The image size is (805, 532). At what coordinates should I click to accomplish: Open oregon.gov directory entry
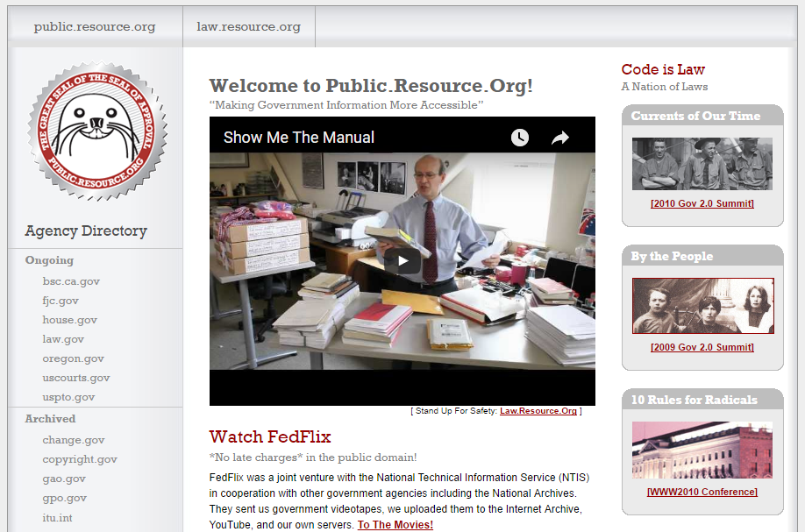tap(73, 358)
